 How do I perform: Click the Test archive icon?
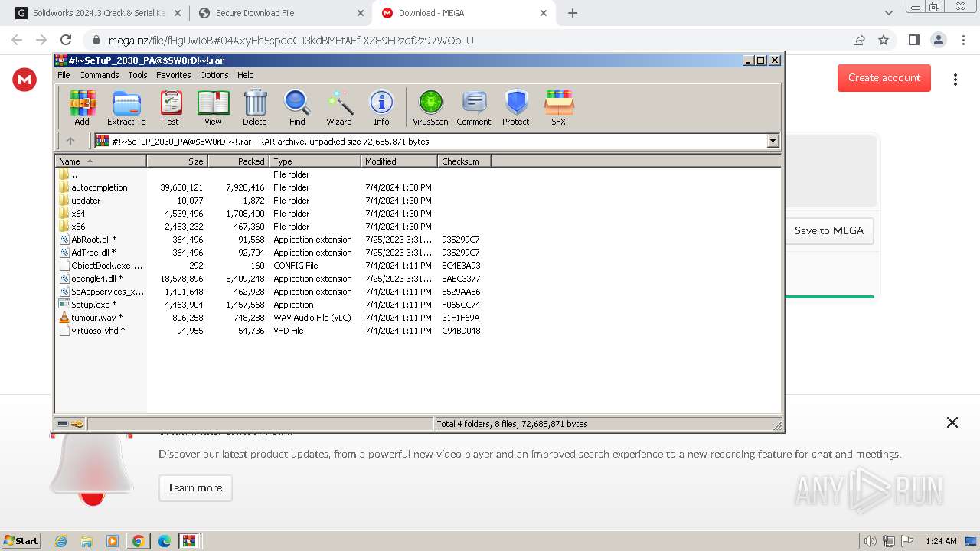[171, 107]
